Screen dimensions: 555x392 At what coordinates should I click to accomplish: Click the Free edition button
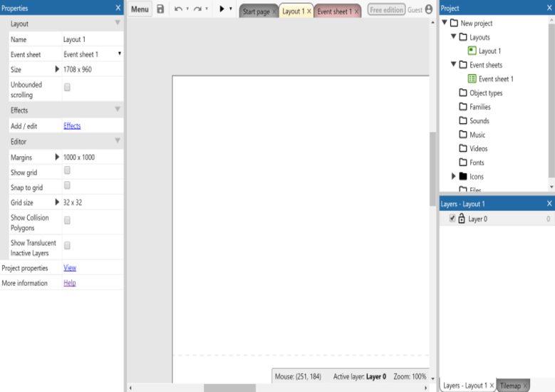[385, 10]
